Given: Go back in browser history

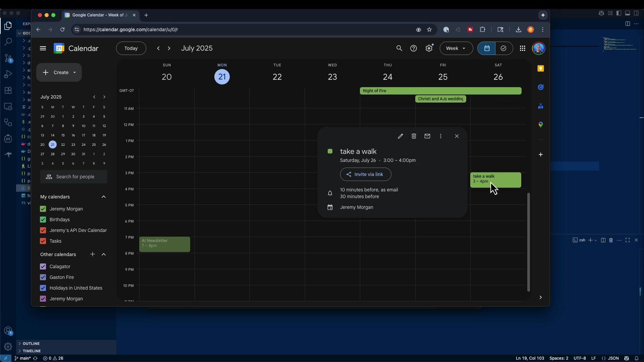Looking at the screenshot, I should pyautogui.click(x=38, y=29).
